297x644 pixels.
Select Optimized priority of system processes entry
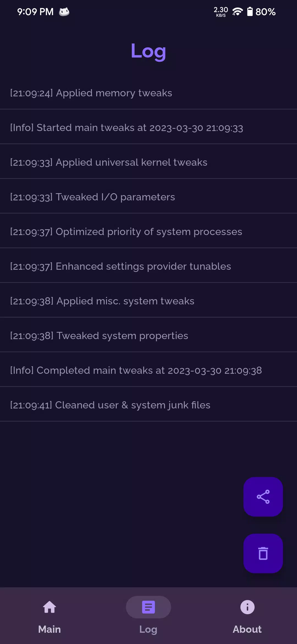tap(148, 232)
